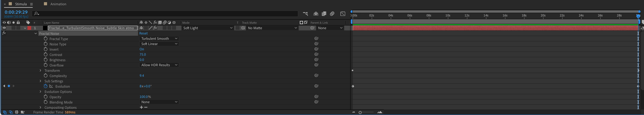
Task: Click the Track Matte pick whip icon
Action: [x=243, y=28]
